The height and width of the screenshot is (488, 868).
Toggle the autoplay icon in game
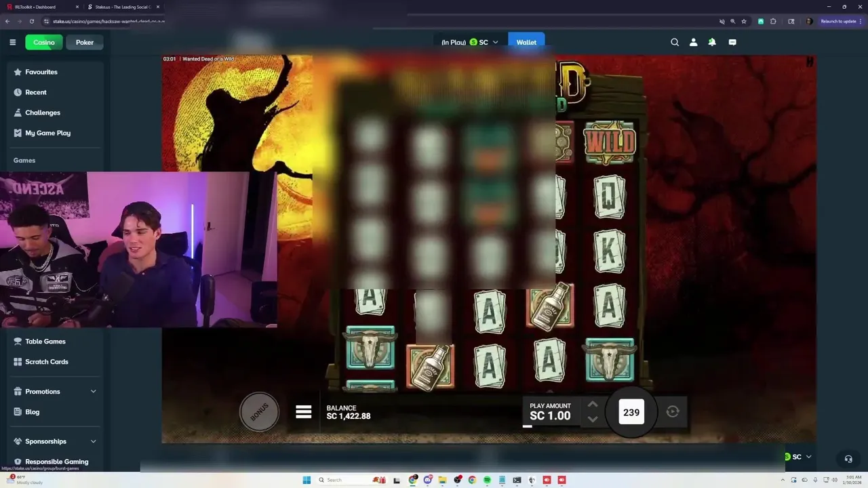tap(673, 411)
